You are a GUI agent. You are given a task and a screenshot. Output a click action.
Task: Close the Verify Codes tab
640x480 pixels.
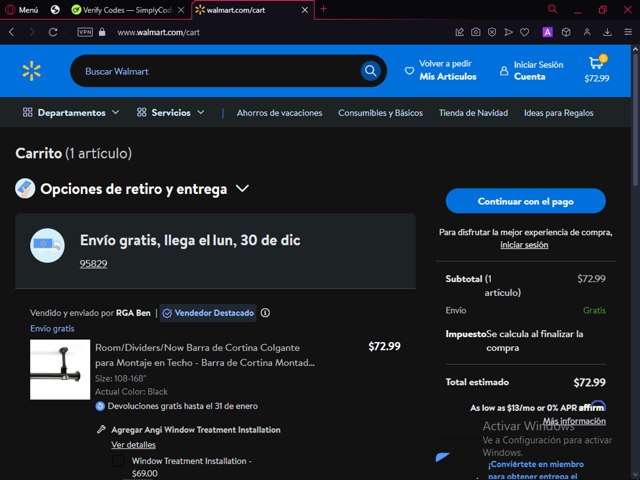tap(181, 10)
